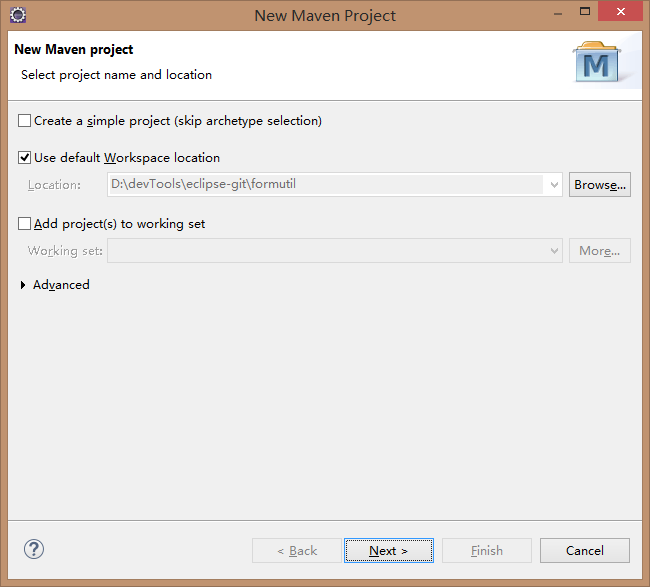Click the Finish button
Screen dimensions: 650x587
point(487,551)
